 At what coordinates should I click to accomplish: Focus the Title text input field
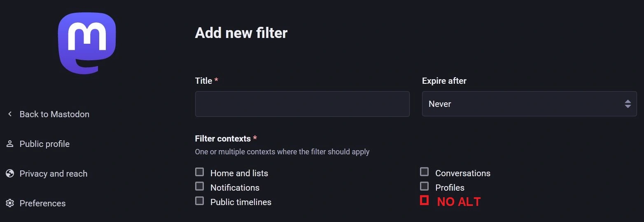(x=302, y=104)
